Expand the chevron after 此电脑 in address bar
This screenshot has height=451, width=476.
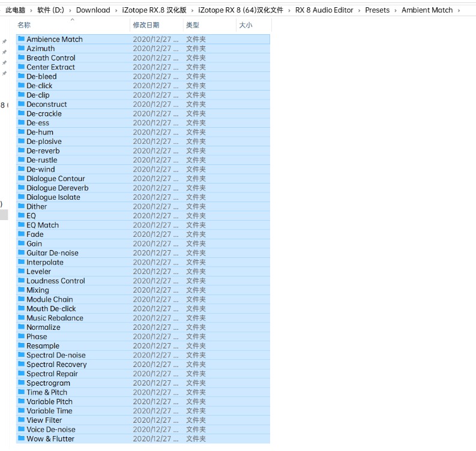pos(31,11)
